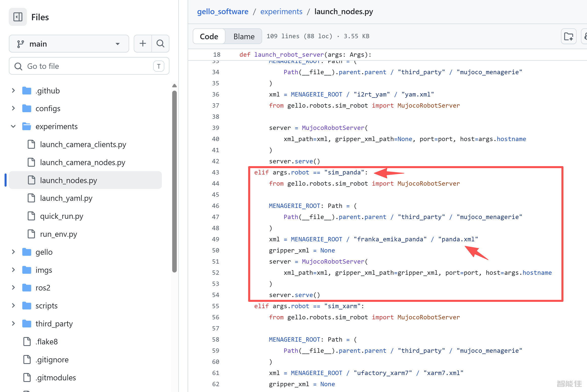Expand the .github folder chevron
The width and height of the screenshot is (587, 392).
(13, 90)
